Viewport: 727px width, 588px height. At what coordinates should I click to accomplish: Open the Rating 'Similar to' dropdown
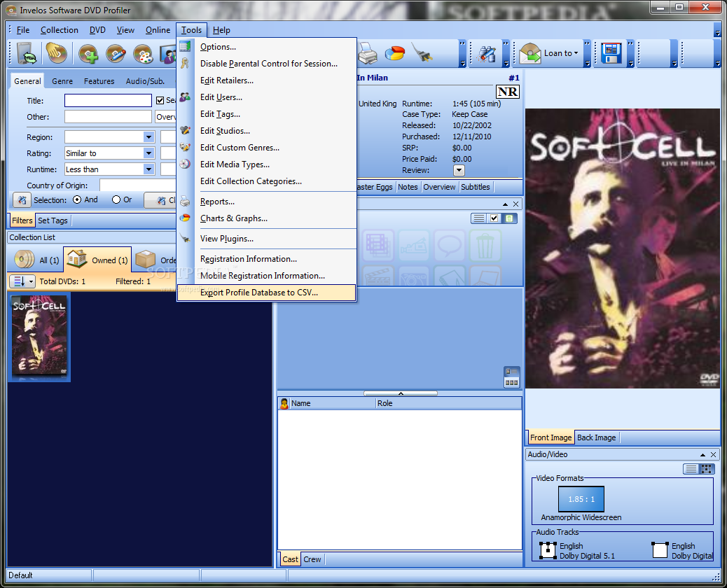tap(148, 153)
